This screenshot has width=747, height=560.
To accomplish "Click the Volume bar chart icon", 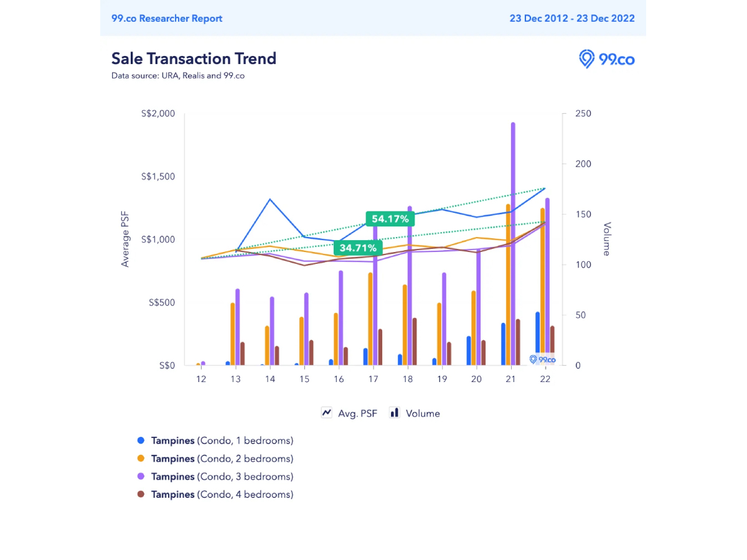I will [x=394, y=413].
